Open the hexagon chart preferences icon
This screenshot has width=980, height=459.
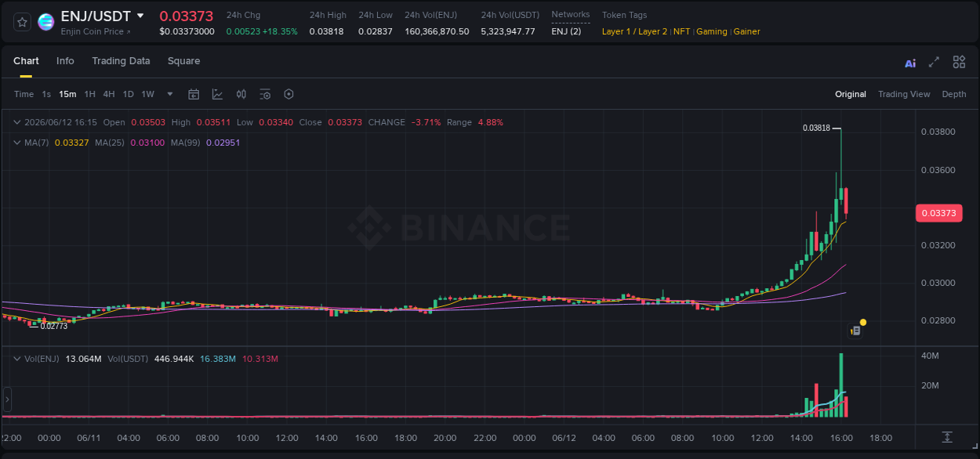[x=289, y=94]
